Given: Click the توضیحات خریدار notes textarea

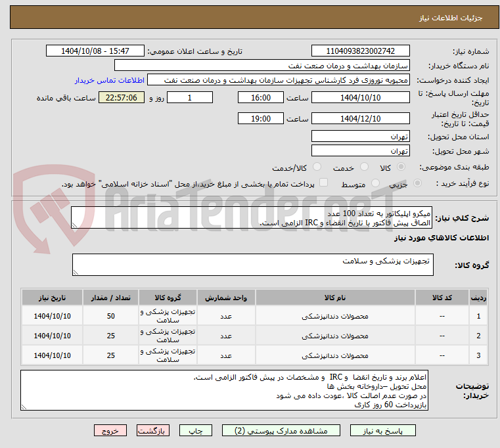Looking at the screenshot, I should (224, 390).
